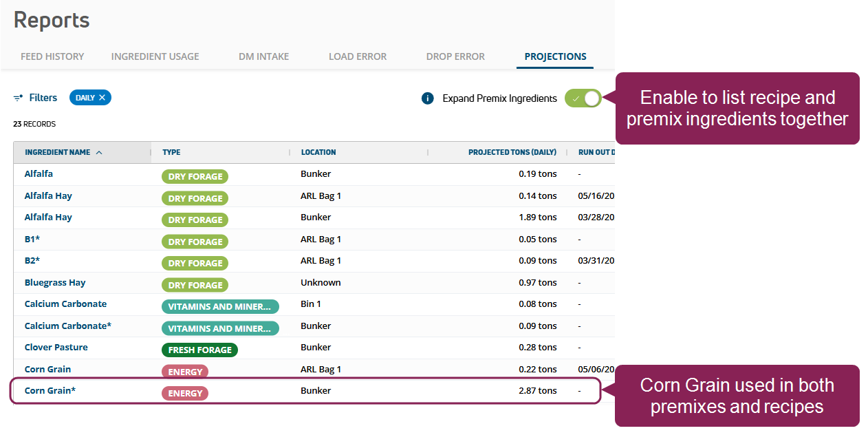Select the Load Error tab
This screenshot has height=435, width=868.
click(x=357, y=56)
